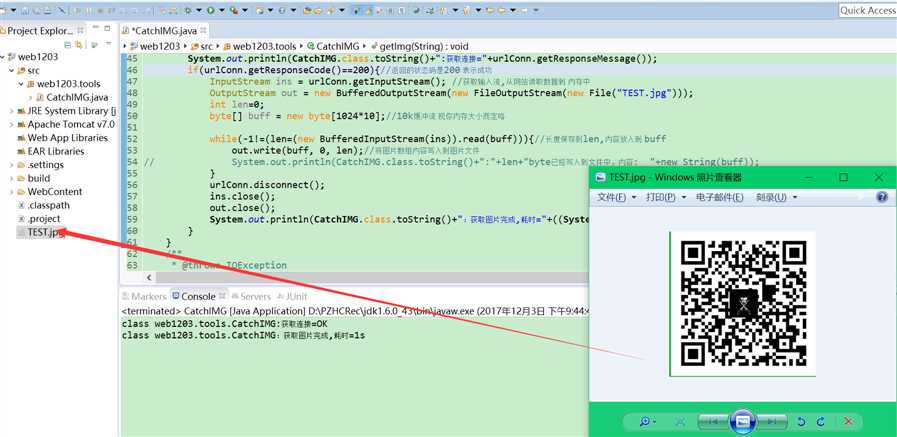Click actual size icon in photo viewer
Image resolution: width=897 pixels, height=437 pixels.
tap(680, 422)
